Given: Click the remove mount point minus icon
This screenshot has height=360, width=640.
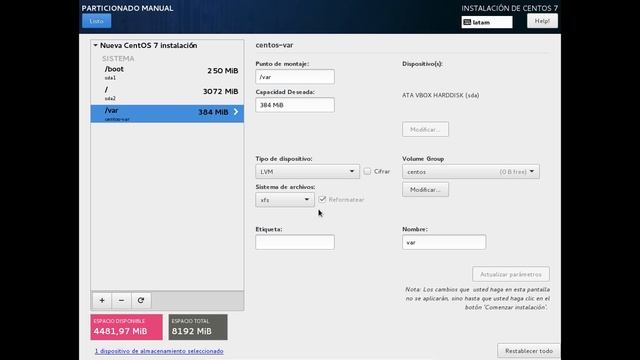Looking at the screenshot, I should [x=121, y=300].
